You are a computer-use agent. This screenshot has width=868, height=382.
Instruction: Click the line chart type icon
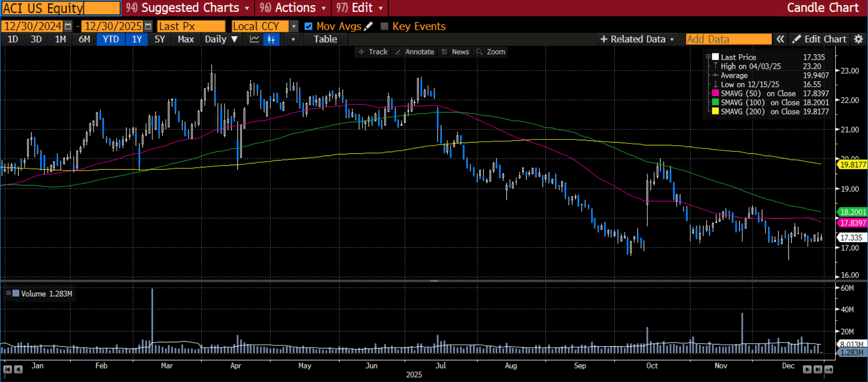(255, 39)
